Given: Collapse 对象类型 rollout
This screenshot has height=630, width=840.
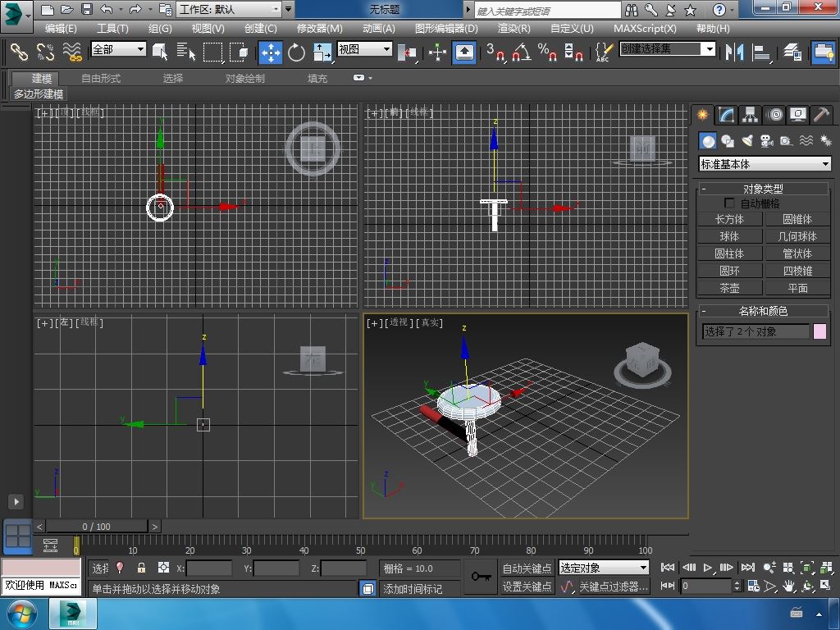Looking at the screenshot, I should coord(763,189).
